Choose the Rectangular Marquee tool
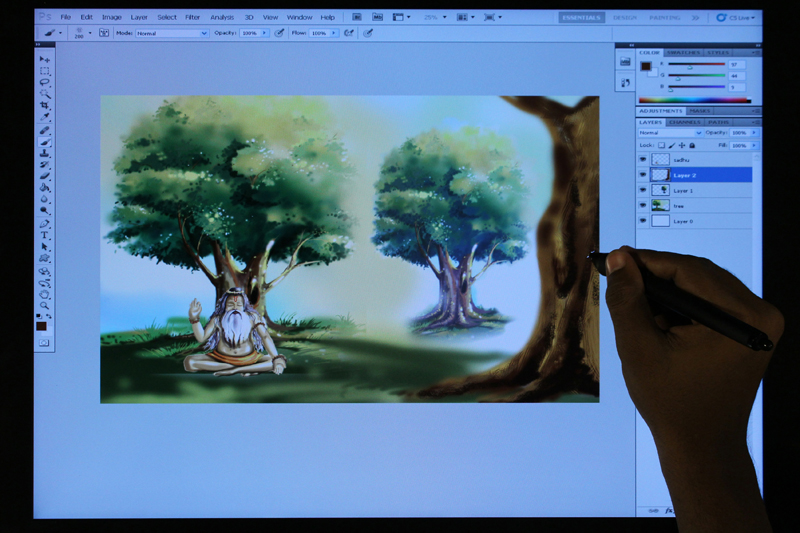This screenshot has height=533, width=800. [x=45, y=71]
